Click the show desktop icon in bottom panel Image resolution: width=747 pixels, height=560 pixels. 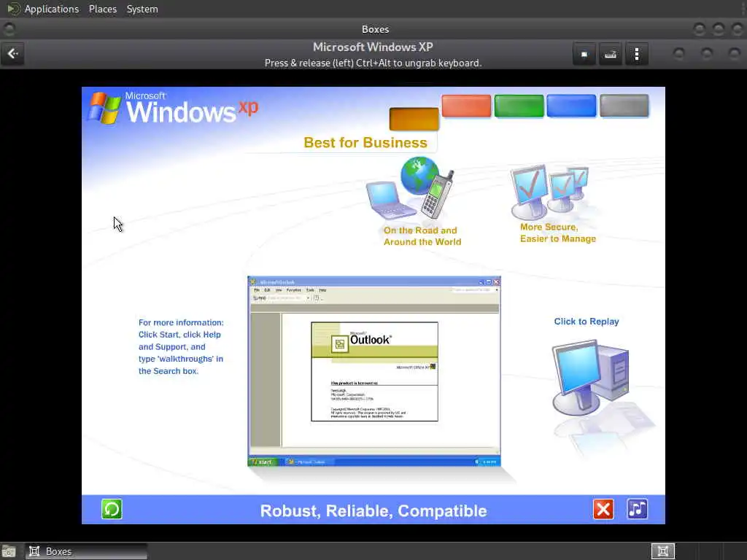point(9,551)
